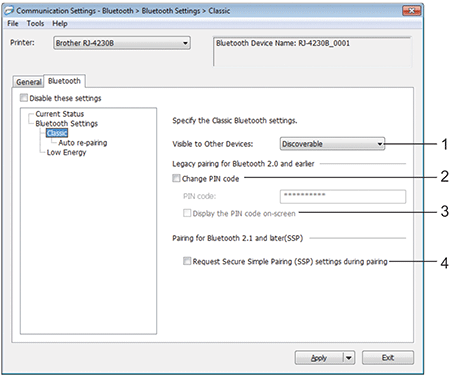Select Classic in the settings tree
The width and height of the screenshot is (450, 377).
57,133
